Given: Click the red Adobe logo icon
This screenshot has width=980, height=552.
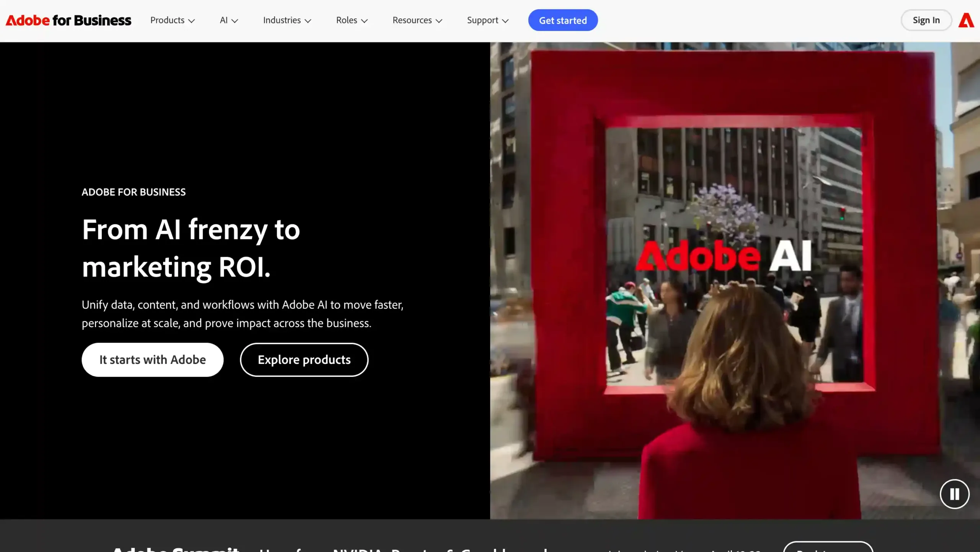Looking at the screenshot, I should (x=967, y=20).
